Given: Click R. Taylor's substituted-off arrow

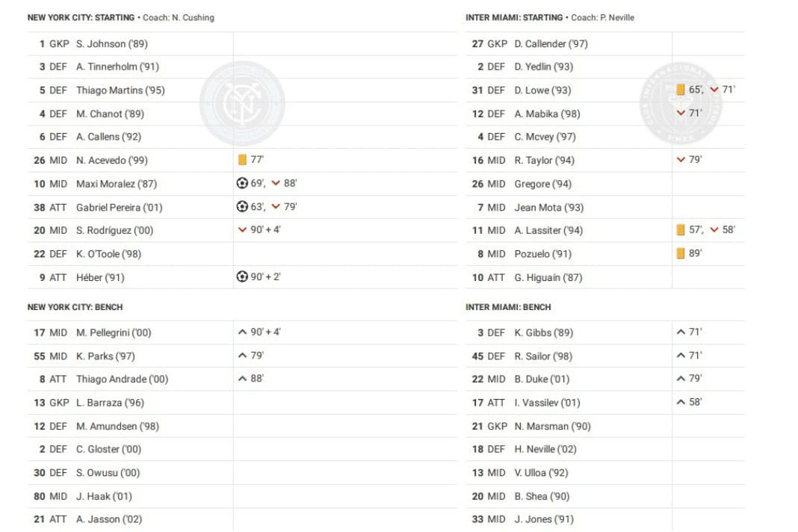Looking at the screenshot, I should coord(681,160).
